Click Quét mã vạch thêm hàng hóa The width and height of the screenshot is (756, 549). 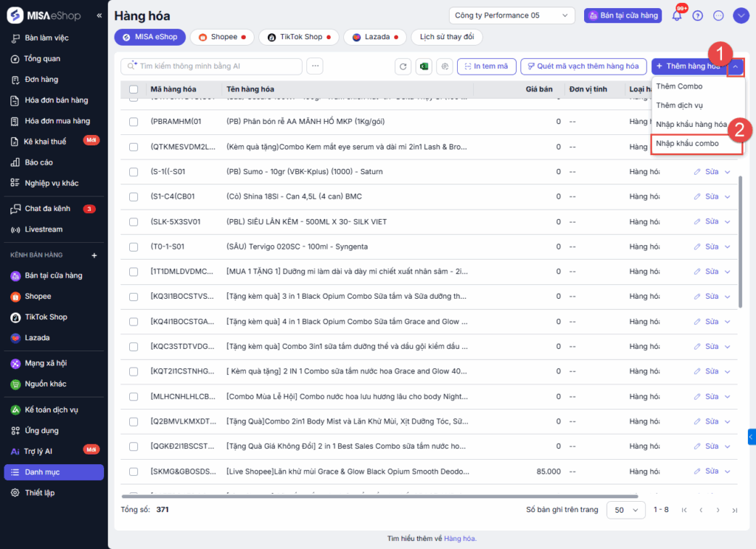tap(583, 66)
